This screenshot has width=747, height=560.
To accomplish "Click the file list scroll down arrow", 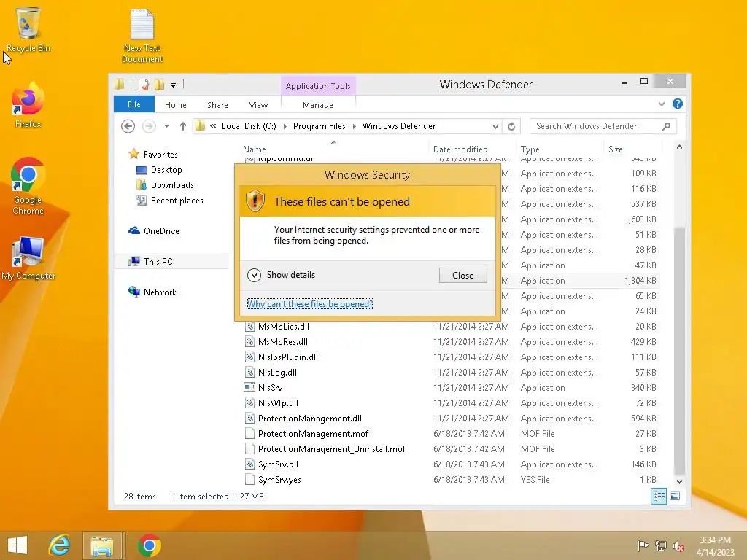I will [679, 481].
